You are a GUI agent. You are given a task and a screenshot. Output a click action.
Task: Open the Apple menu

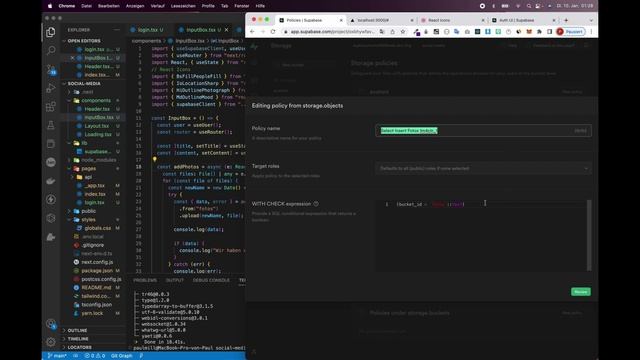click(x=50, y=6)
